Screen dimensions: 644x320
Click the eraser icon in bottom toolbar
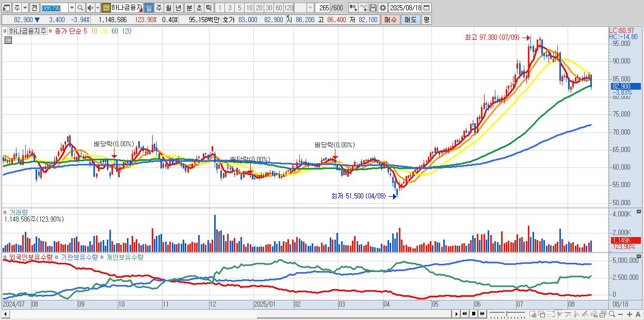[x=594, y=314]
